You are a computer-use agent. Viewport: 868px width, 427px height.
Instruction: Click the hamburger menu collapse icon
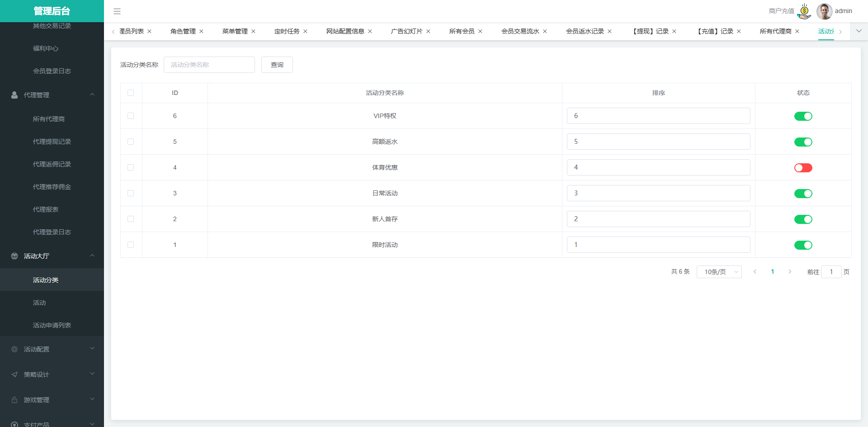tap(117, 11)
